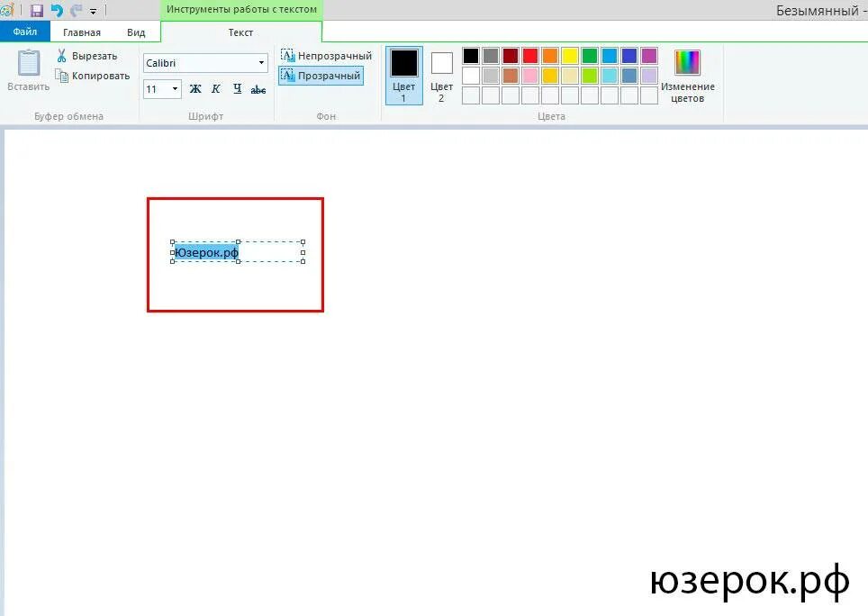
Task: Pick the brown color swatch
Action: point(511,76)
